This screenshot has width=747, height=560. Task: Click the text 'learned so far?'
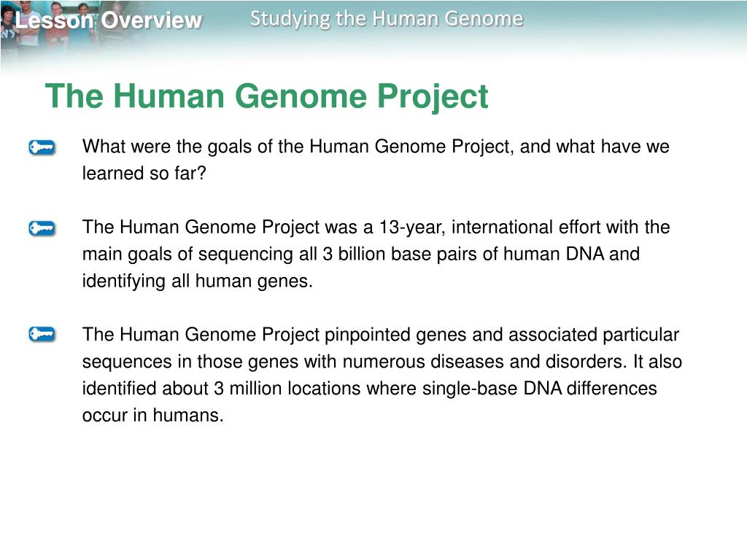pos(144,174)
